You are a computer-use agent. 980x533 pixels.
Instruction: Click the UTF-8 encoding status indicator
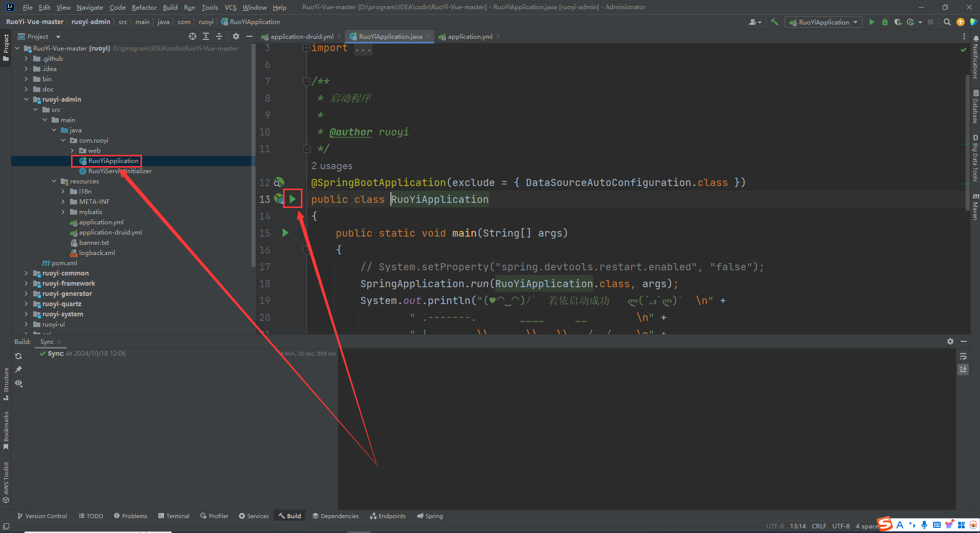click(841, 526)
